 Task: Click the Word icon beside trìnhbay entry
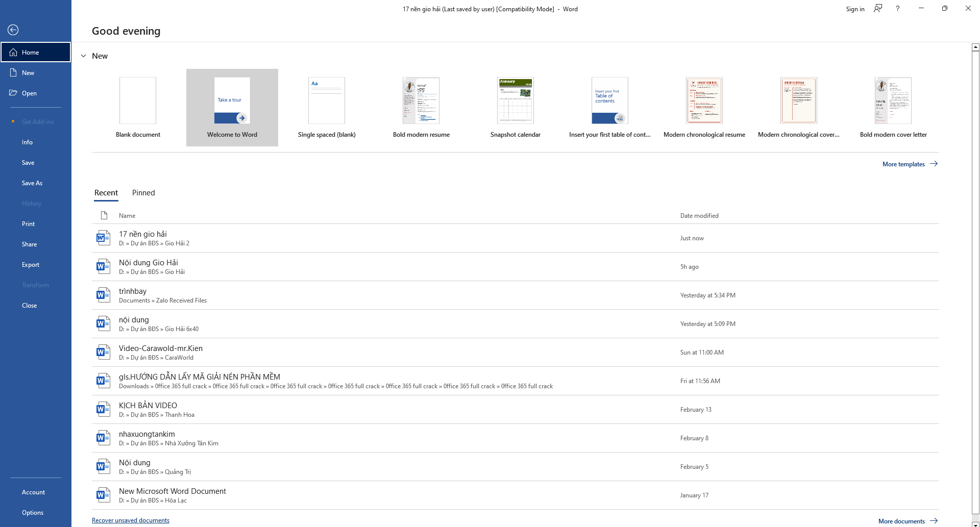pyautogui.click(x=103, y=295)
